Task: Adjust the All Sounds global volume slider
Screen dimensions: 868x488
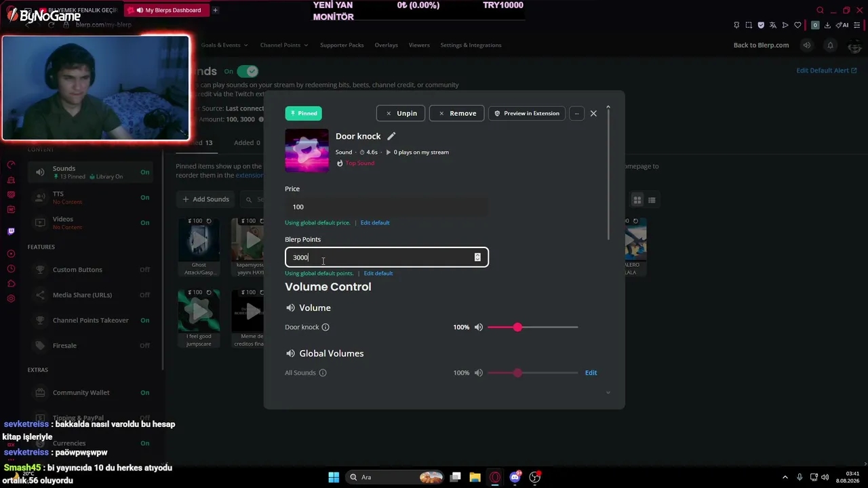Action: tap(532, 373)
